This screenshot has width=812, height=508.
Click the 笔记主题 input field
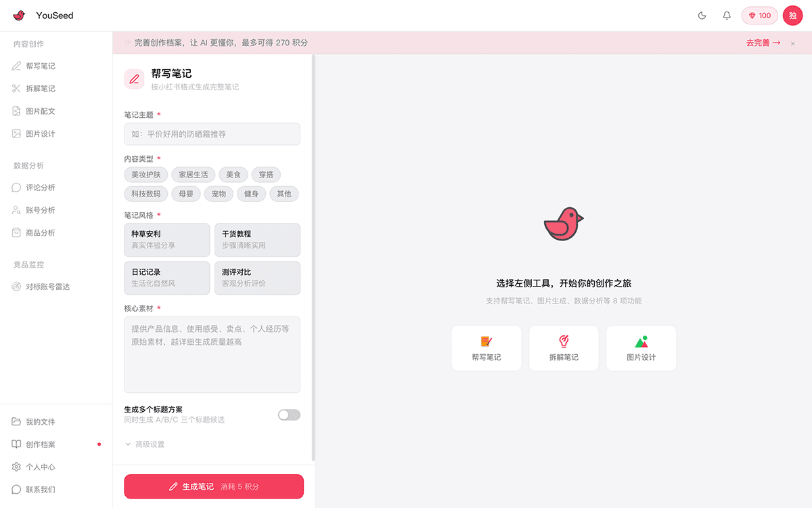(x=212, y=134)
